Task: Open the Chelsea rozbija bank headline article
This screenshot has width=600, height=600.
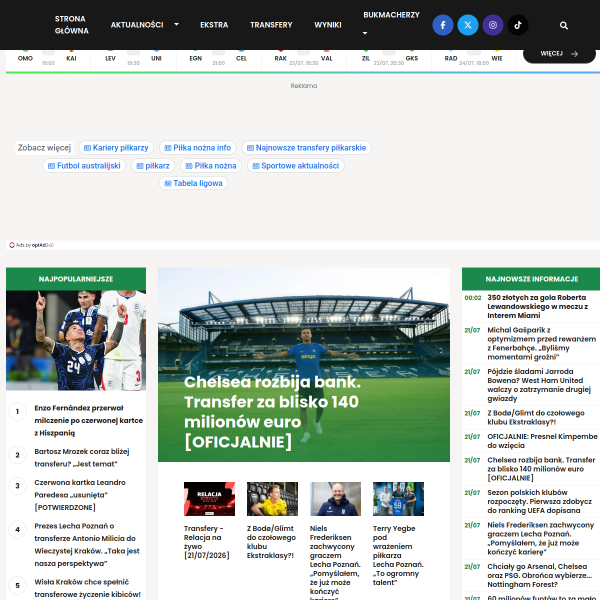Action: 272,412
